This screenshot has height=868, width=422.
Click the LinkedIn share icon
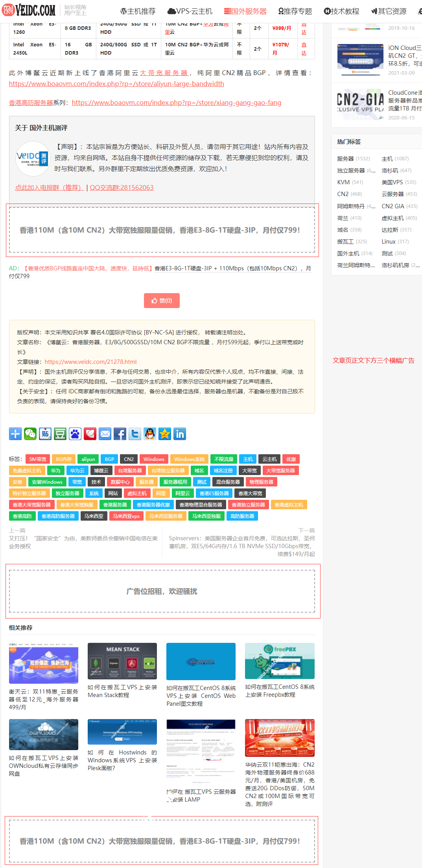click(x=180, y=434)
